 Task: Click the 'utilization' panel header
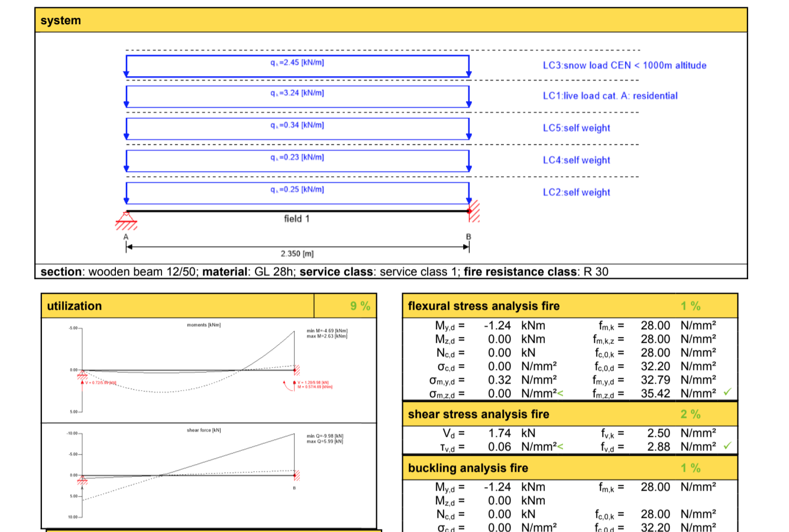(x=75, y=306)
